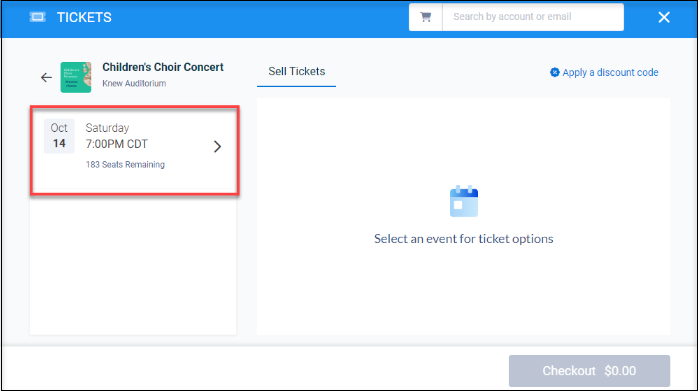Click the ticket icon beside TICKETS title

(x=37, y=17)
